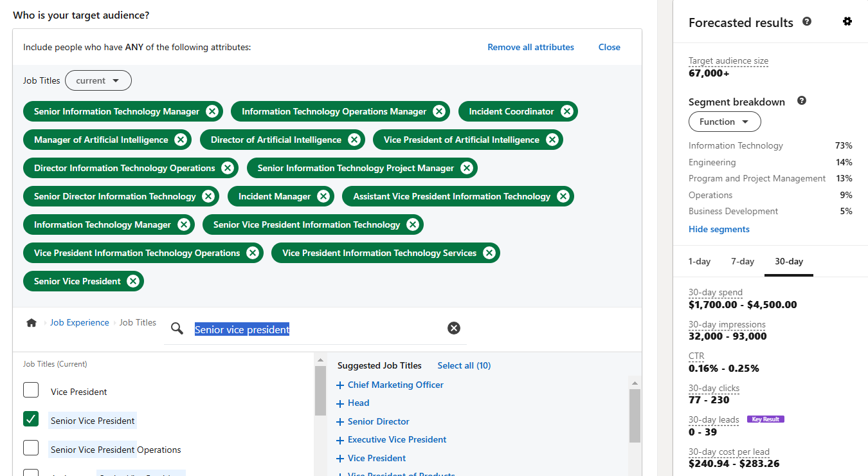Add Executive Vice President suggested title
The height and width of the screenshot is (476, 868).
point(391,440)
